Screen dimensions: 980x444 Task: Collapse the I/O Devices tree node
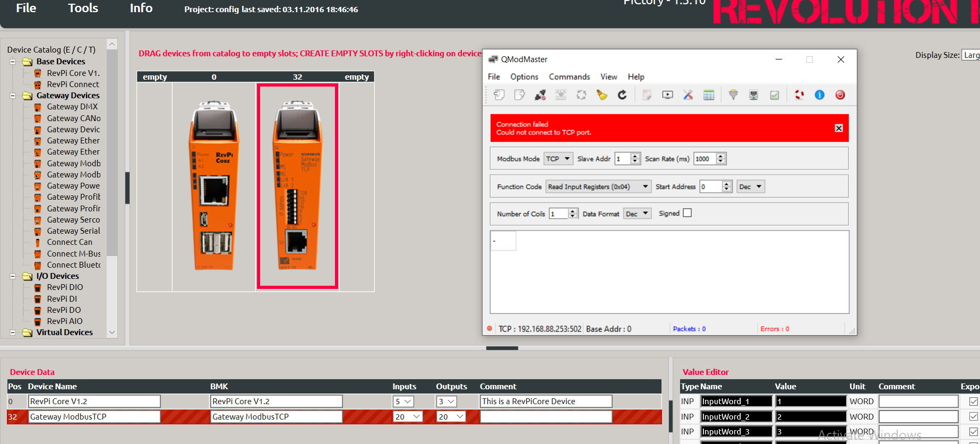pyautogui.click(x=13, y=276)
